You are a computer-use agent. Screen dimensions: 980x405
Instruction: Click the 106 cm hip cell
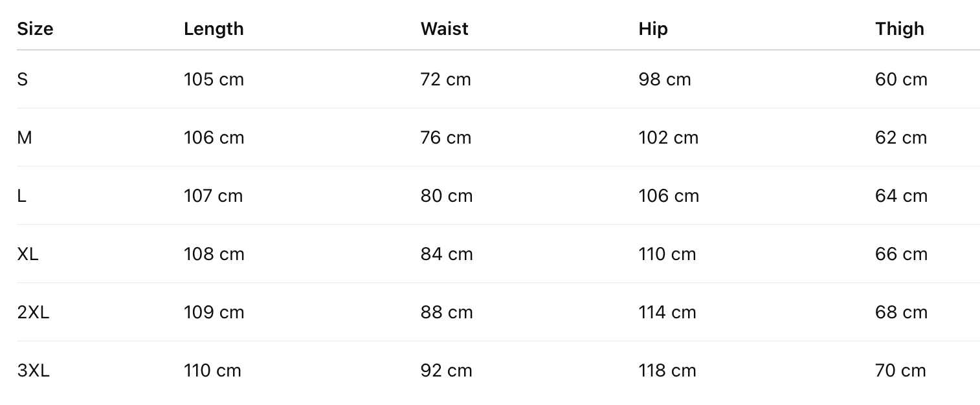click(669, 196)
